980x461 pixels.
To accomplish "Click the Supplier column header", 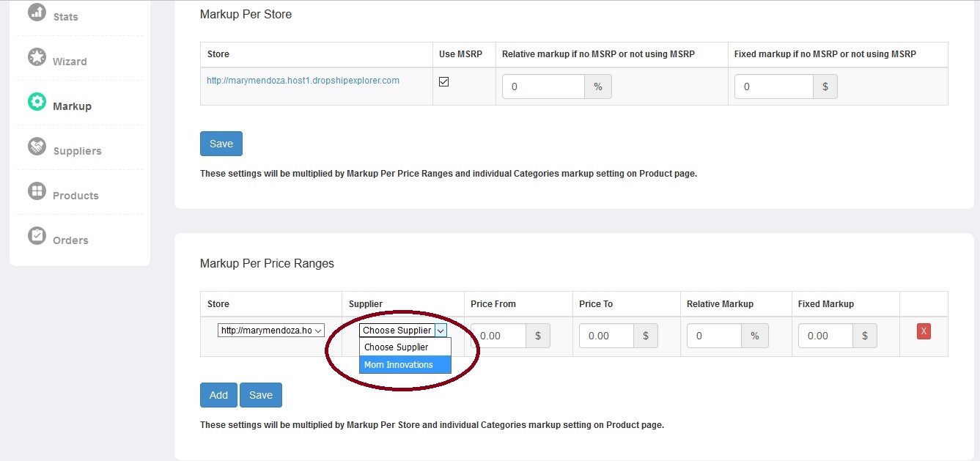I will click(x=366, y=304).
